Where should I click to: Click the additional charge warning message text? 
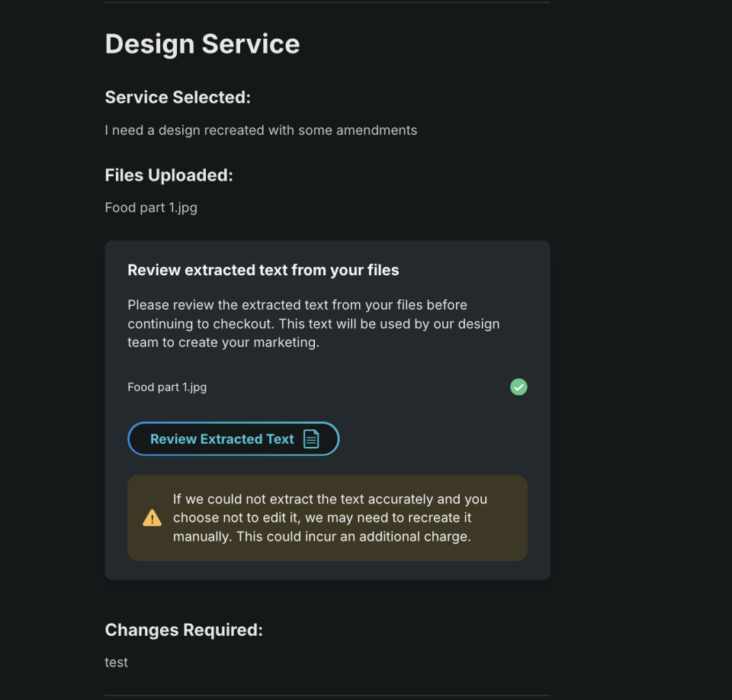click(x=329, y=518)
